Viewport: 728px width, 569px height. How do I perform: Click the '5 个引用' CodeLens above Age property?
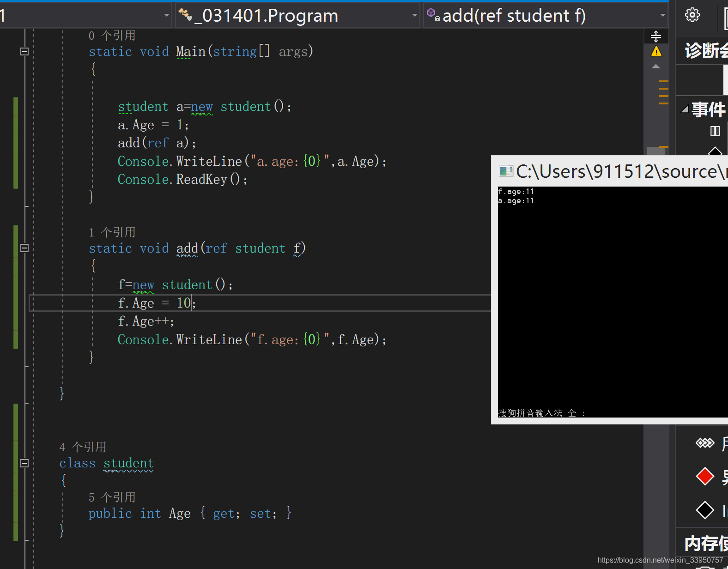112,497
